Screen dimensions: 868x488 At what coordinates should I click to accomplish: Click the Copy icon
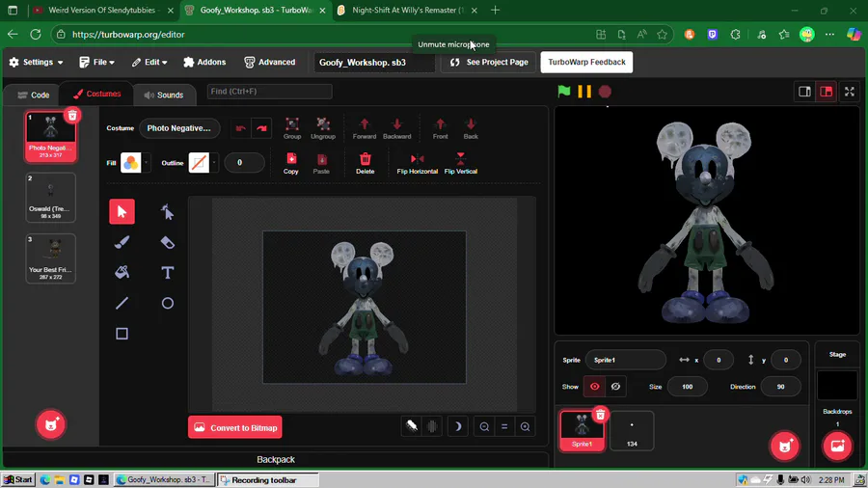pyautogui.click(x=291, y=163)
